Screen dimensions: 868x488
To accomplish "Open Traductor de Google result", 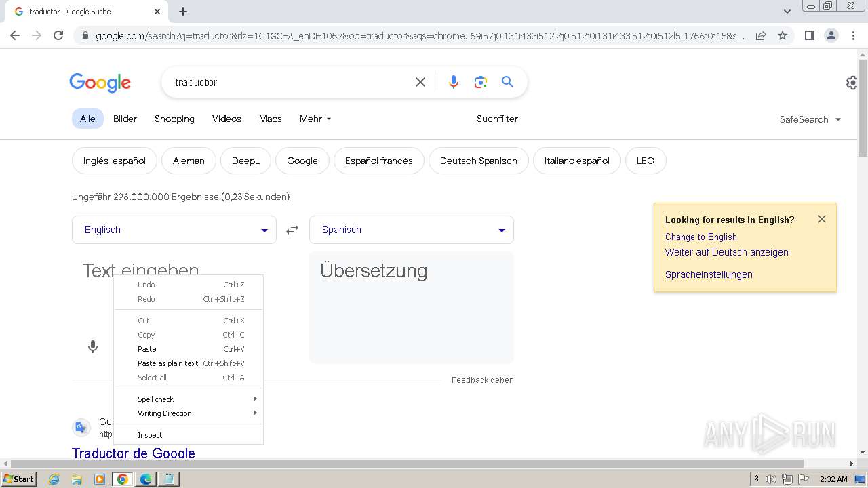I will point(134,453).
